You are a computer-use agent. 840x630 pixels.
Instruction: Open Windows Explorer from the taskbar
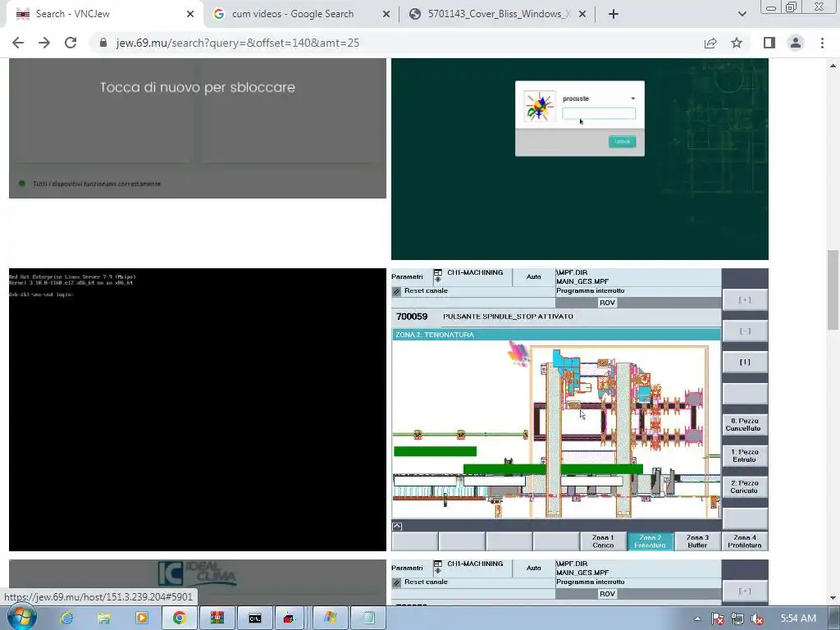[x=104, y=619]
